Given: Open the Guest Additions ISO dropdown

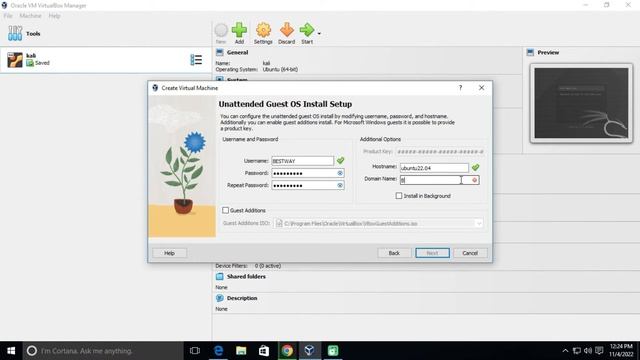Looking at the screenshot, I should pos(479,224).
